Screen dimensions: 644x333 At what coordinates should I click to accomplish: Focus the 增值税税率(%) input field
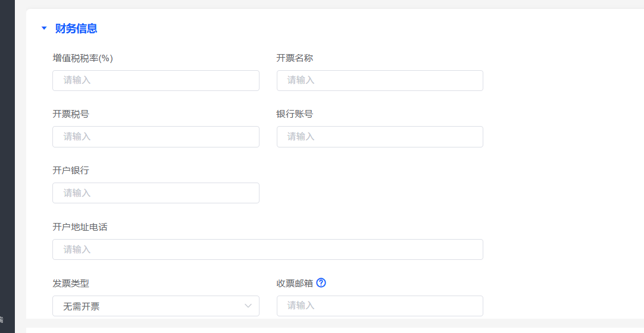click(155, 80)
